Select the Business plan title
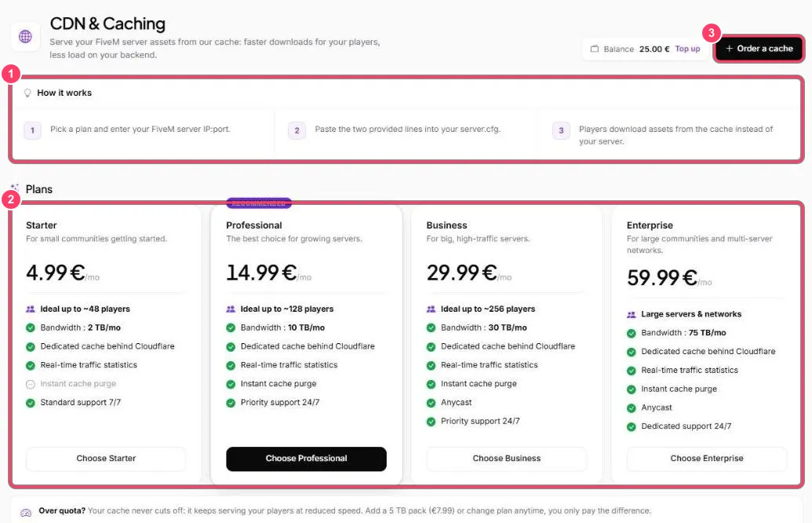812x523 pixels. [x=446, y=225]
